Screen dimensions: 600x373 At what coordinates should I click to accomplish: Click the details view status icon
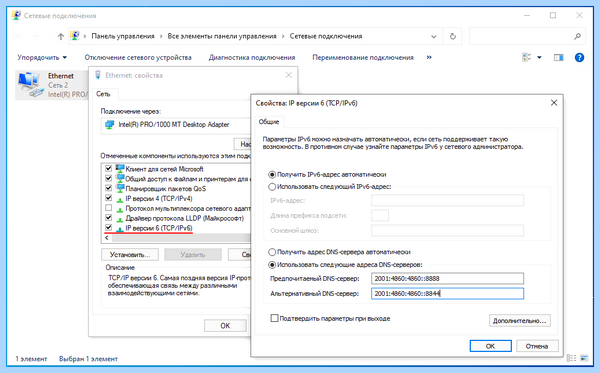click(571, 358)
